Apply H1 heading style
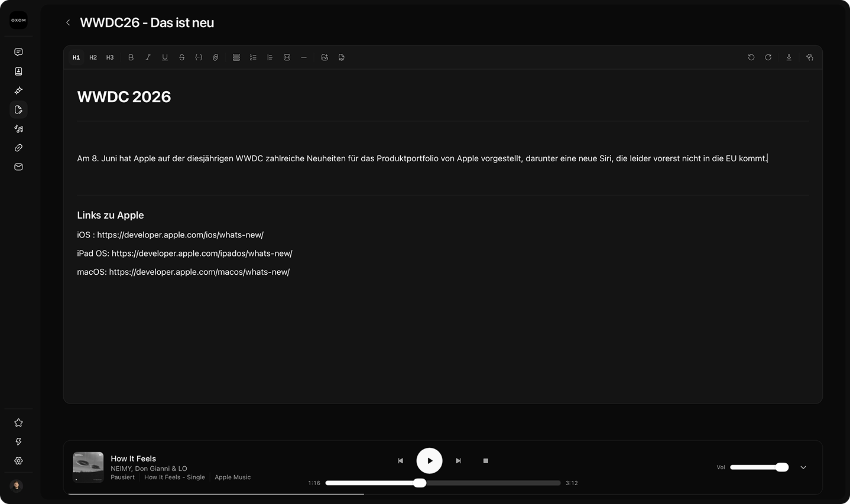Image resolution: width=850 pixels, height=504 pixels. [x=76, y=57]
